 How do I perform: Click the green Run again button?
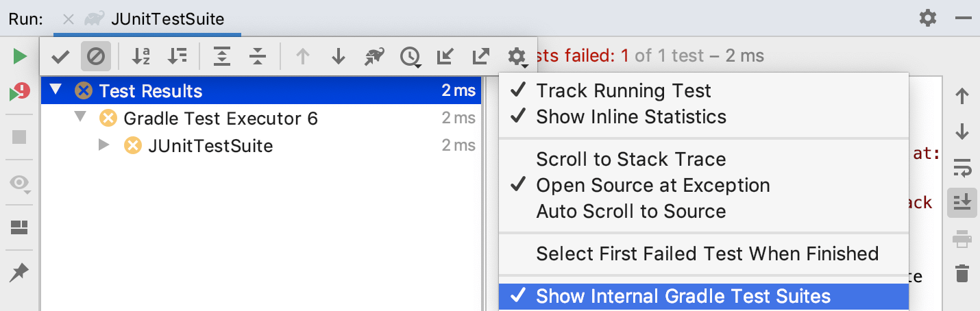(19, 56)
